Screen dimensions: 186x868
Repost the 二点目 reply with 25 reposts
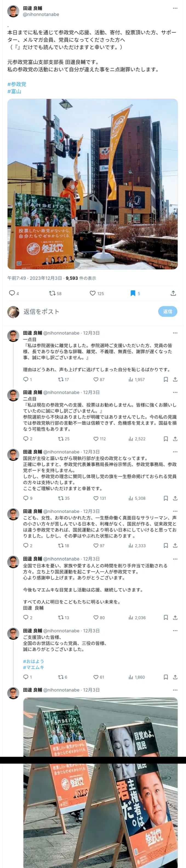pos(64,439)
